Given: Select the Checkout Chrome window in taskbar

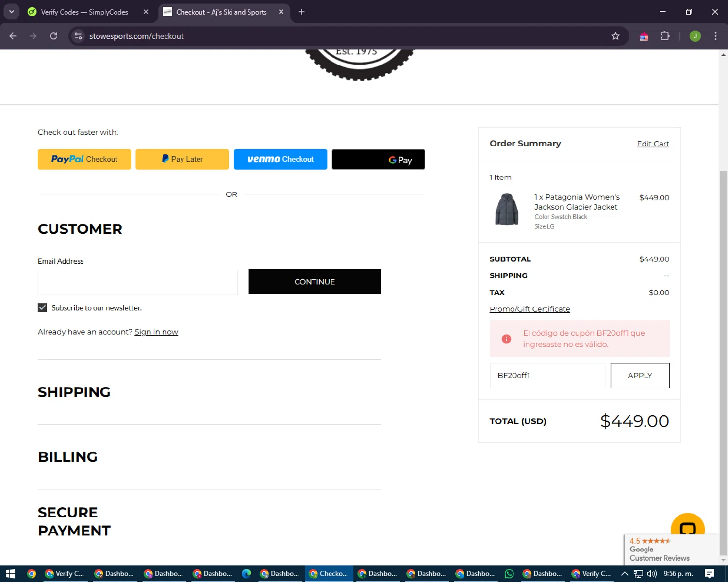Looking at the screenshot, I should (329, 574).
